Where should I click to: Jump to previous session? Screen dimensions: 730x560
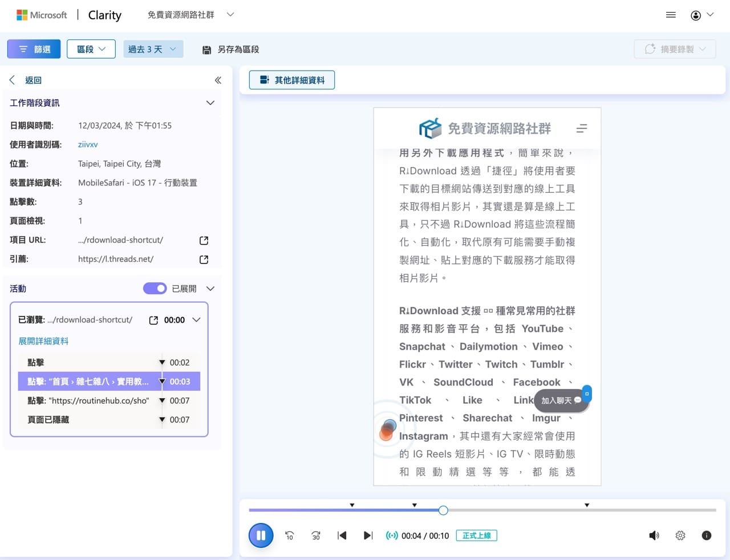342,535
